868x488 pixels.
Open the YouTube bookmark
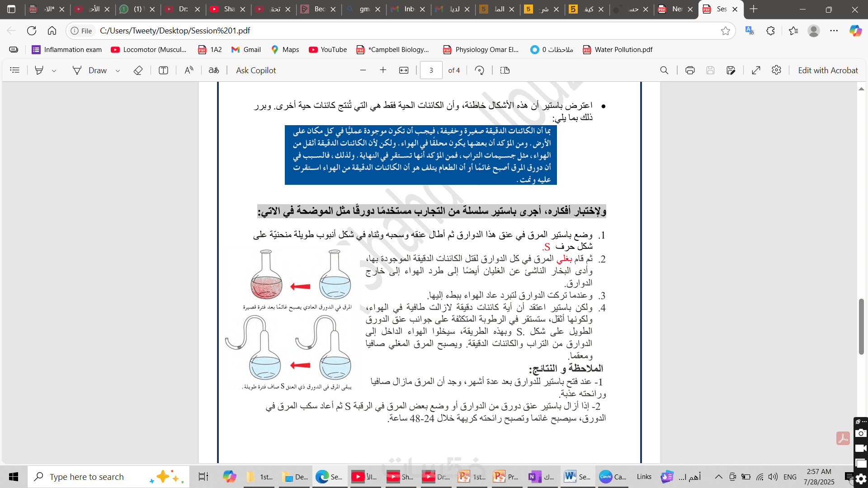click(x=328, y=50)
